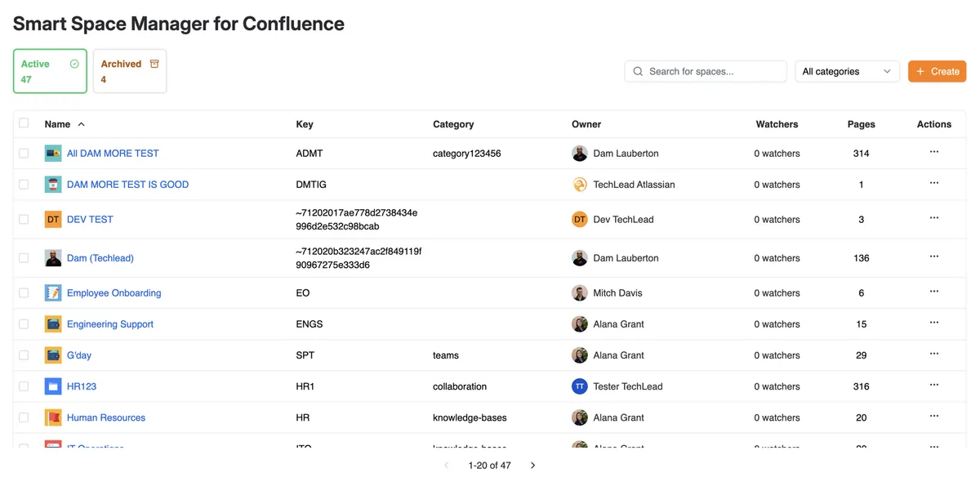This screenshot has height=482, width=980.
Task: Check the Dam (Techlead) row checkbox
Action: [24, 257]
